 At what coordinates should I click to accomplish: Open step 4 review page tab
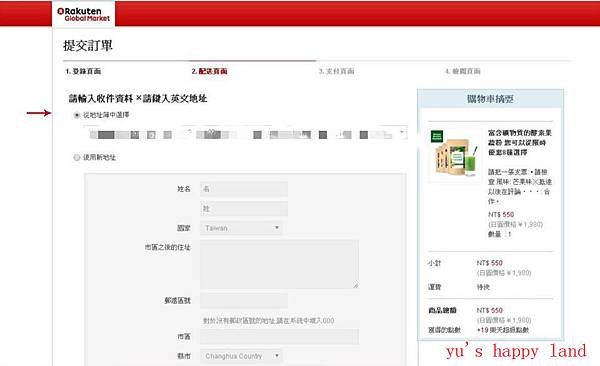click(x=463, y=71)
